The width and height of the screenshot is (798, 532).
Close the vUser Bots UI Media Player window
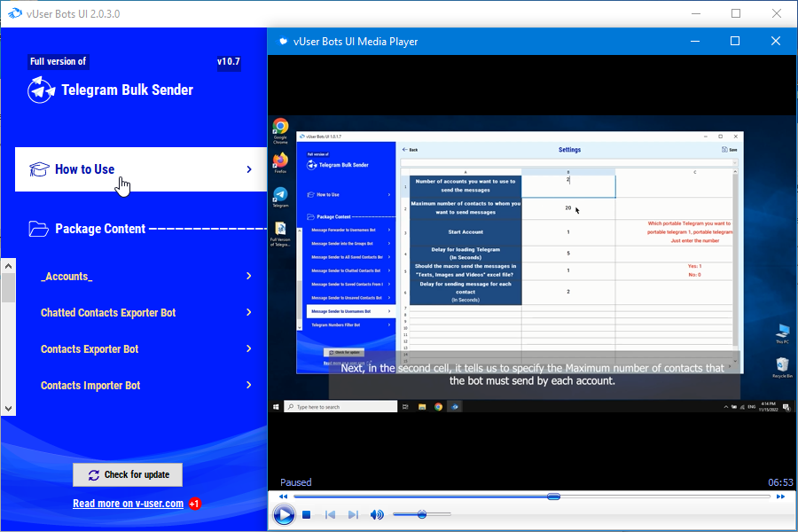tap(776, 41)
